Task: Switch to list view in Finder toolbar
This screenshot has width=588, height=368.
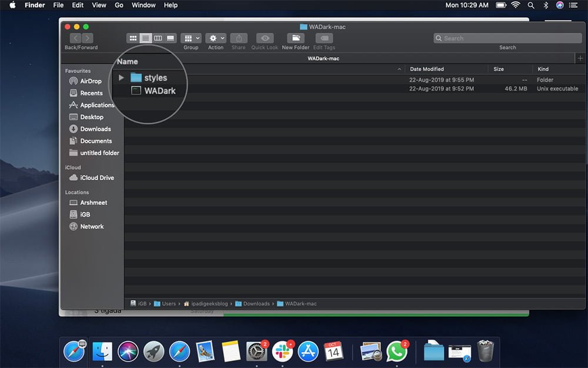Action: (x=145, y=38)
